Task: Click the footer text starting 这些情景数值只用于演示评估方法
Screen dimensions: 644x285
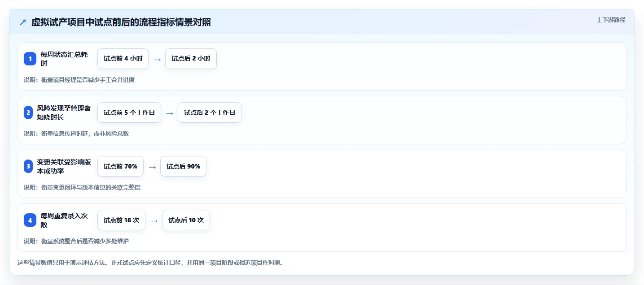Action: 150,263
